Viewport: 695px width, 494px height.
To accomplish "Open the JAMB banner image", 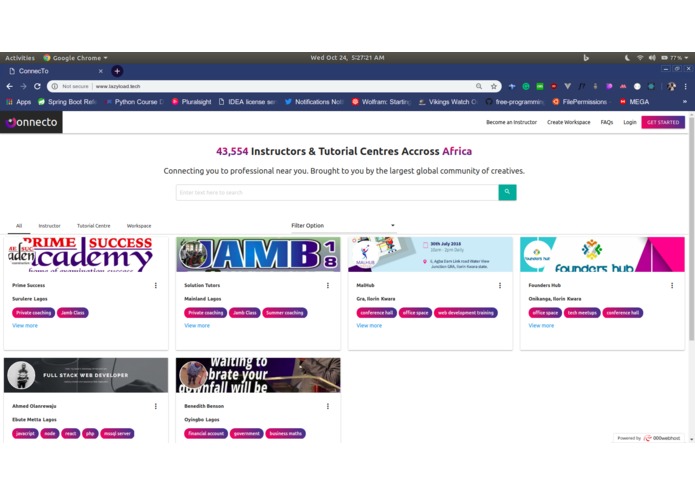I will (258, 254).
